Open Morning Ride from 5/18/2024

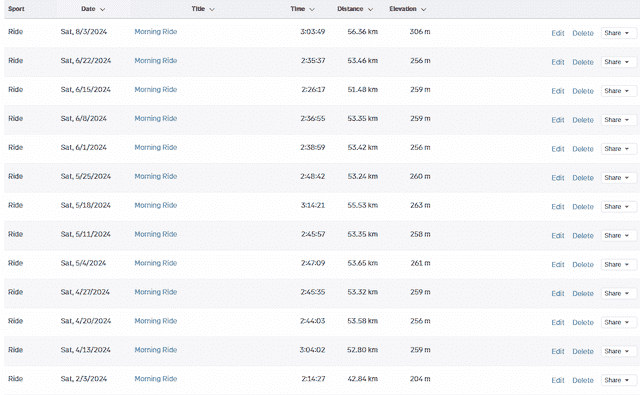tap(156, 205)
